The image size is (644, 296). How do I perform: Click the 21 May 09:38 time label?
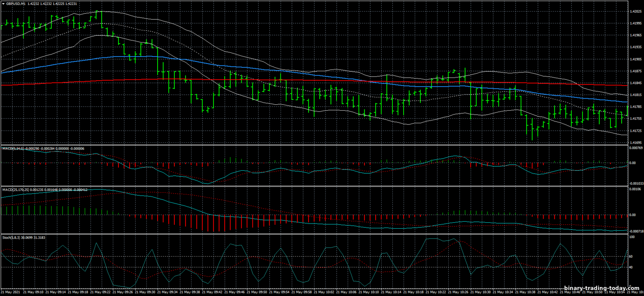[190, 291]
